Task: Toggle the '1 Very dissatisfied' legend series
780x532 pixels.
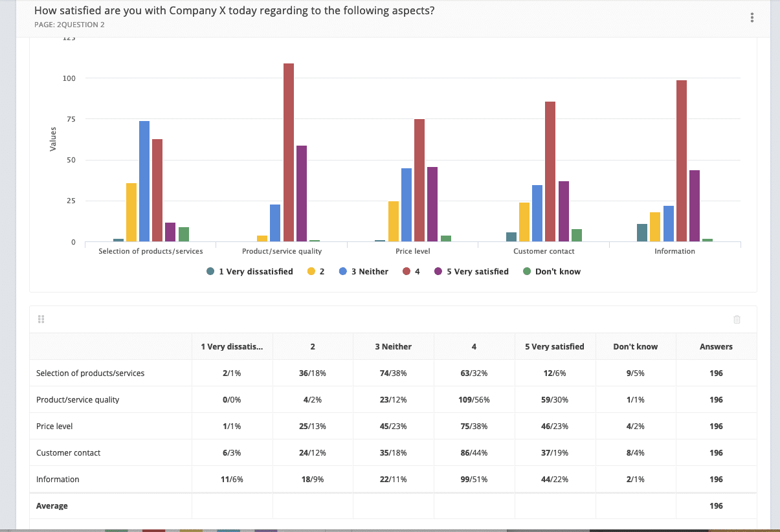Action: (249, 271)
